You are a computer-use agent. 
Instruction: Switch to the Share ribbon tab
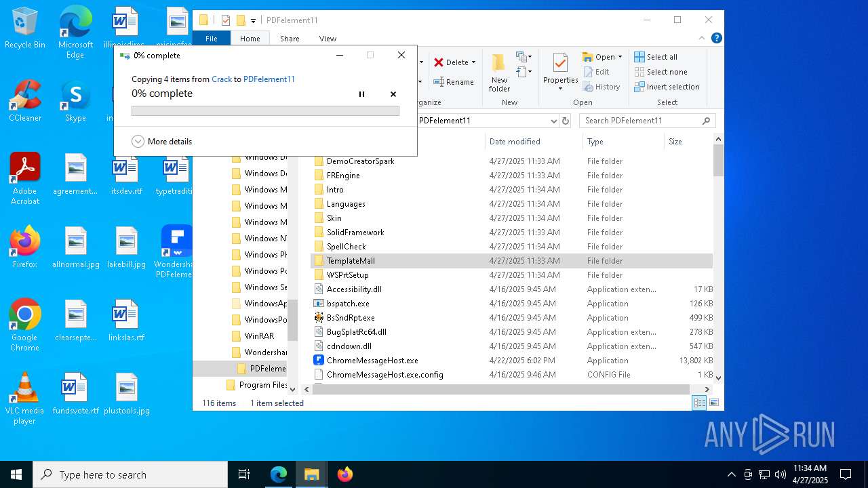point(290,39)
